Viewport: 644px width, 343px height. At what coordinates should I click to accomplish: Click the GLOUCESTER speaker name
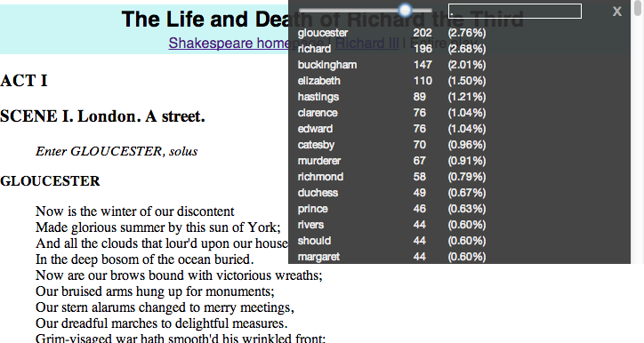[50, 181]
